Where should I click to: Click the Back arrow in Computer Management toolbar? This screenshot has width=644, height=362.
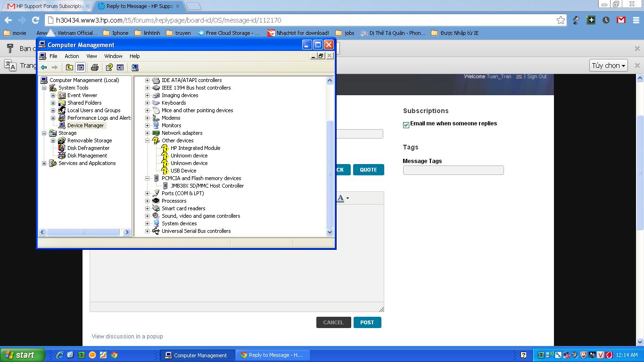coord(44,67)
